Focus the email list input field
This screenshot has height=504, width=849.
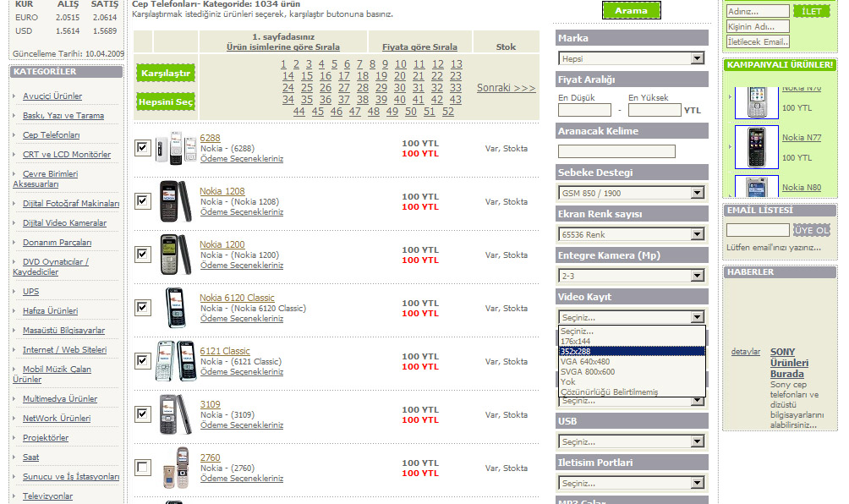click(758, 230)
